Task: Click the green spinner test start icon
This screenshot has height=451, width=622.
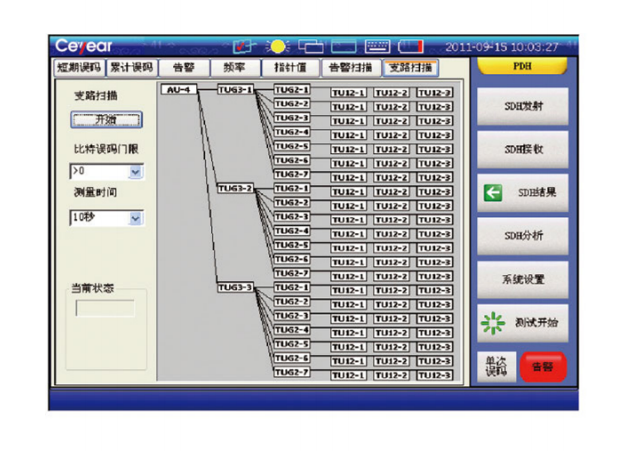Action: 492,323
